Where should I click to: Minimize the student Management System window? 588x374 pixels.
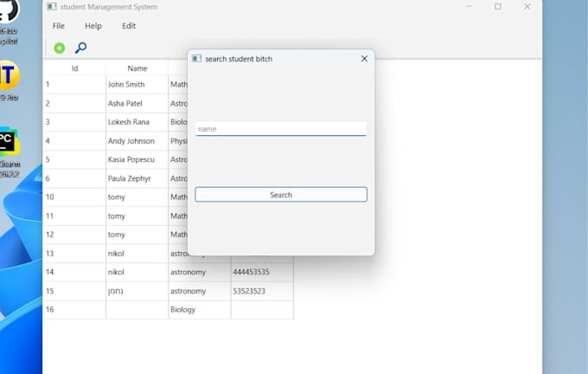469,6
